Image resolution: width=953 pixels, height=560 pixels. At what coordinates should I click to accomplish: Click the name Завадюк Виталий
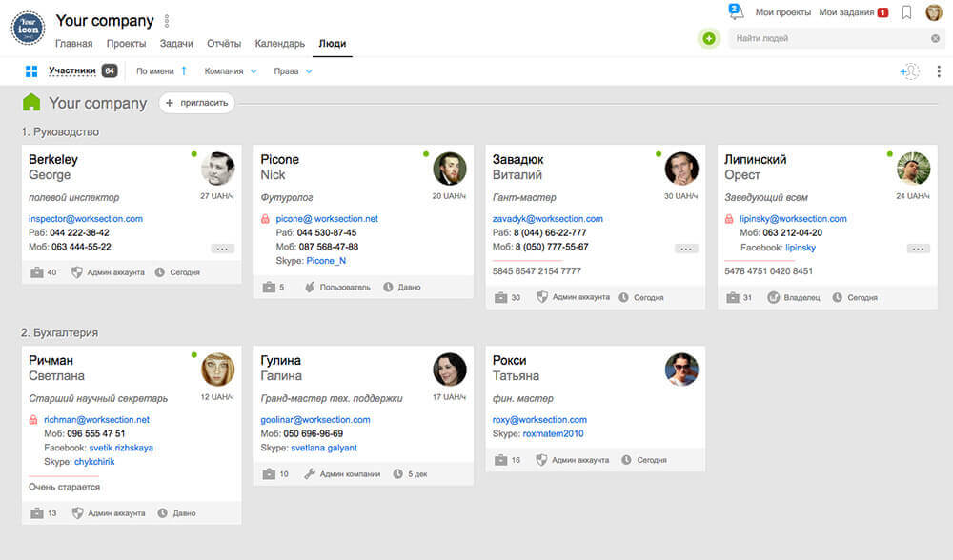click(517, 167)
